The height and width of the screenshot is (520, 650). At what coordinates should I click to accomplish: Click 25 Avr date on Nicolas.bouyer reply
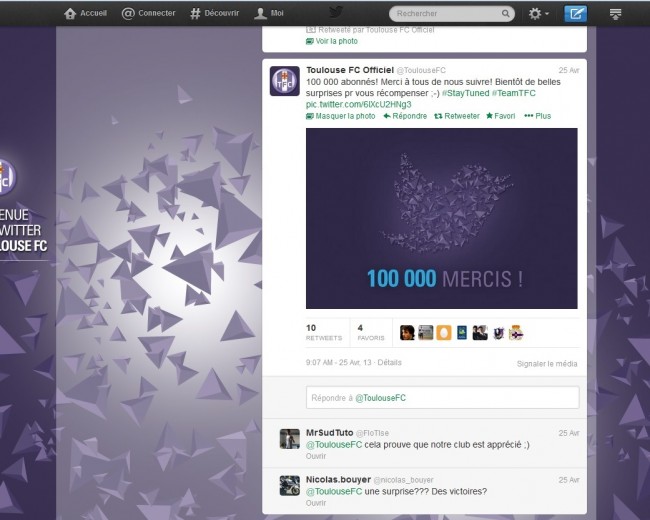pos(569,480)
